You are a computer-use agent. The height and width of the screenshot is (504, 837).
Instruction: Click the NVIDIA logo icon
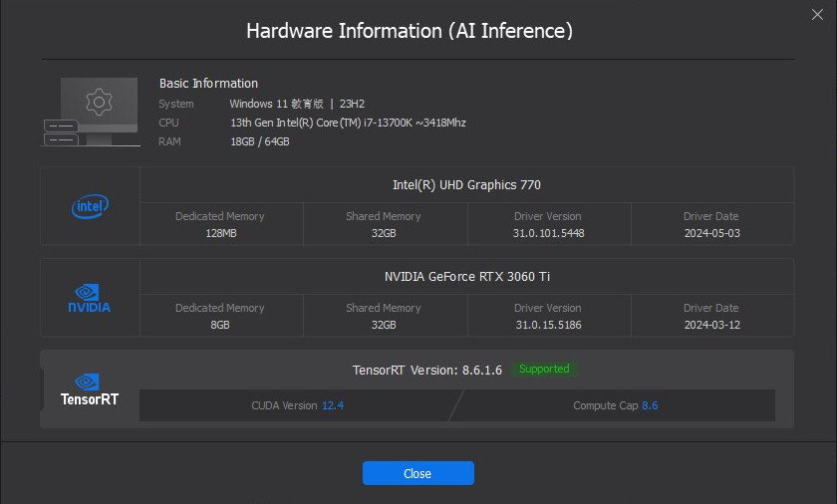coord(89,298)
